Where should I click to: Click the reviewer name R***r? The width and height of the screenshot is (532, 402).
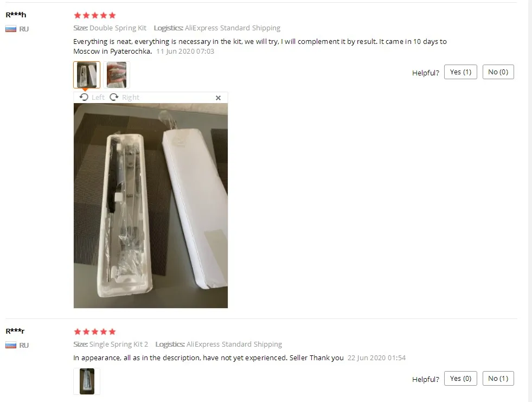tap(15, 331)
